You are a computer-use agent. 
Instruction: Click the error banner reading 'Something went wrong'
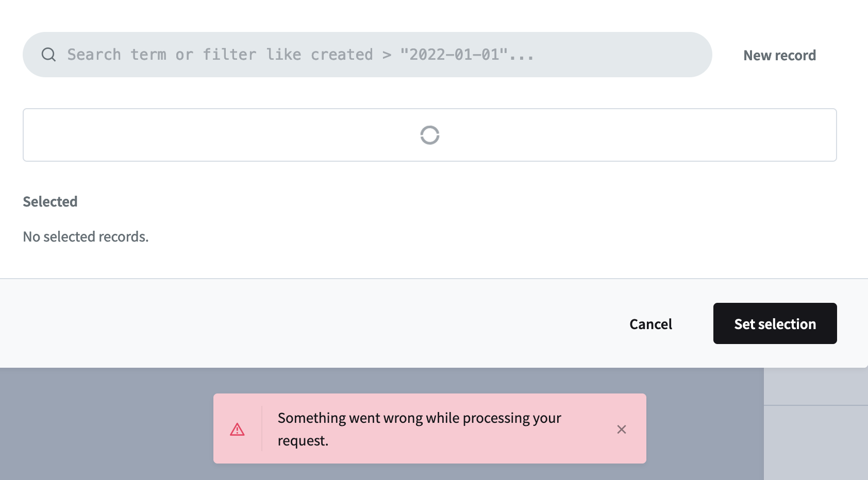coord(419,428)
